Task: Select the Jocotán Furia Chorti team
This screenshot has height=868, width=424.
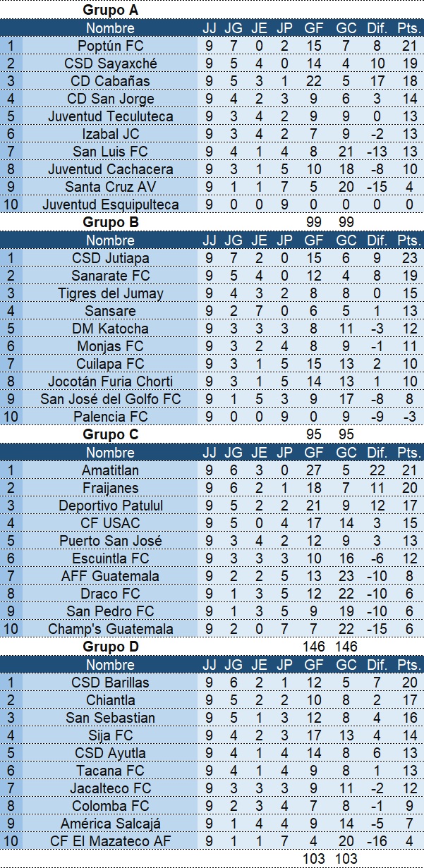Action: coord(110,381)
